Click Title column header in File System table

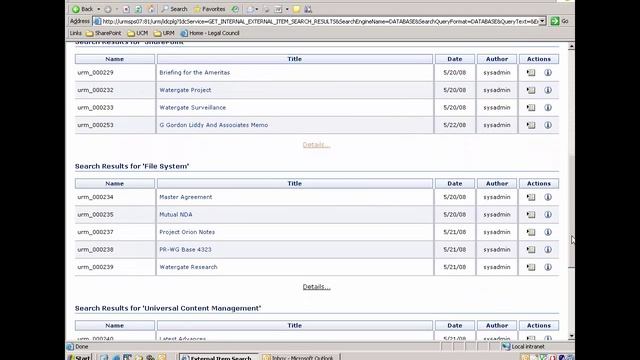tap(295, 184)
